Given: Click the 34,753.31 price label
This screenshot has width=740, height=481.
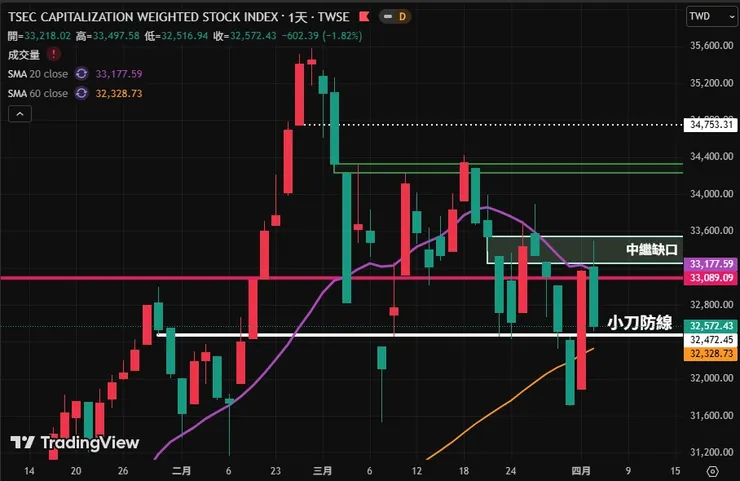Looking at the screenshot, I should point(710,125).
